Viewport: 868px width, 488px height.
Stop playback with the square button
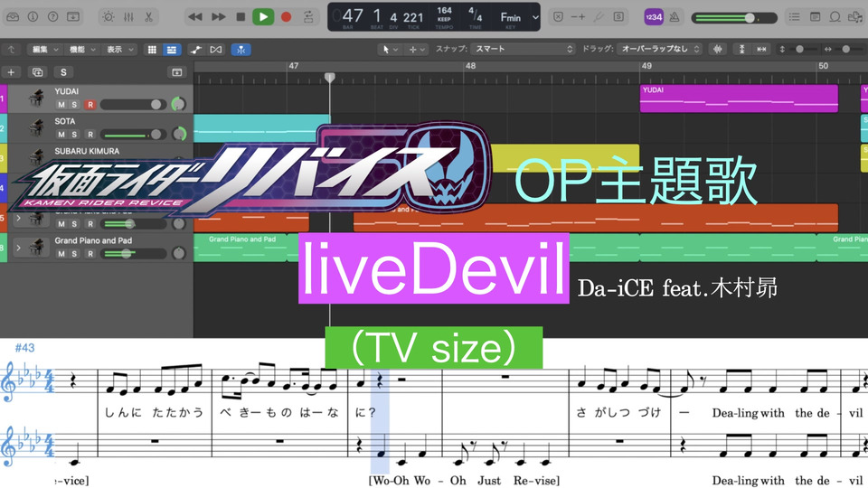pyautogui.click(x=241, y=16)
